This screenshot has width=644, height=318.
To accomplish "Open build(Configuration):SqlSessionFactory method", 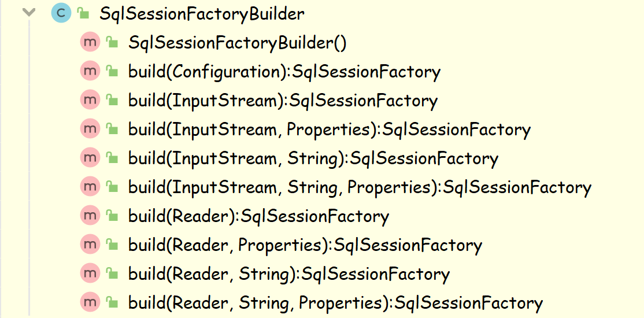I will [x=284, y=72].
